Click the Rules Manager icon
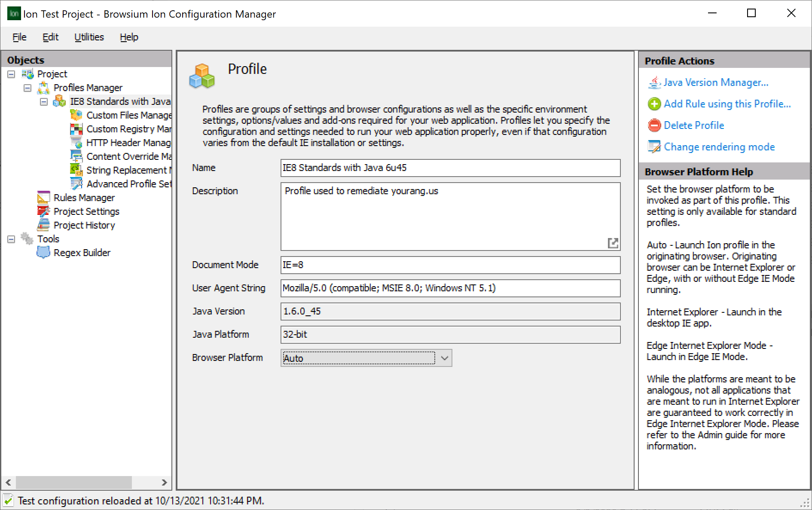812x510 pixels. (x=43, y=197)
